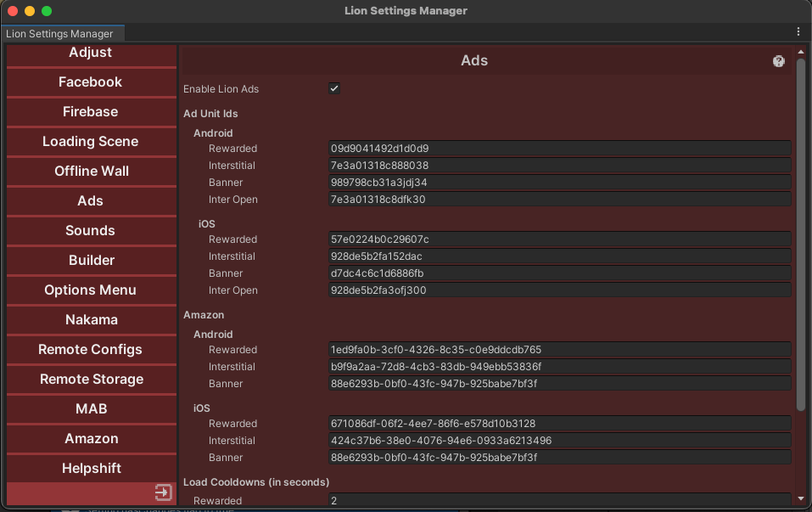Click Amazon Android Interstitial ID field

(x=559, y=367)
